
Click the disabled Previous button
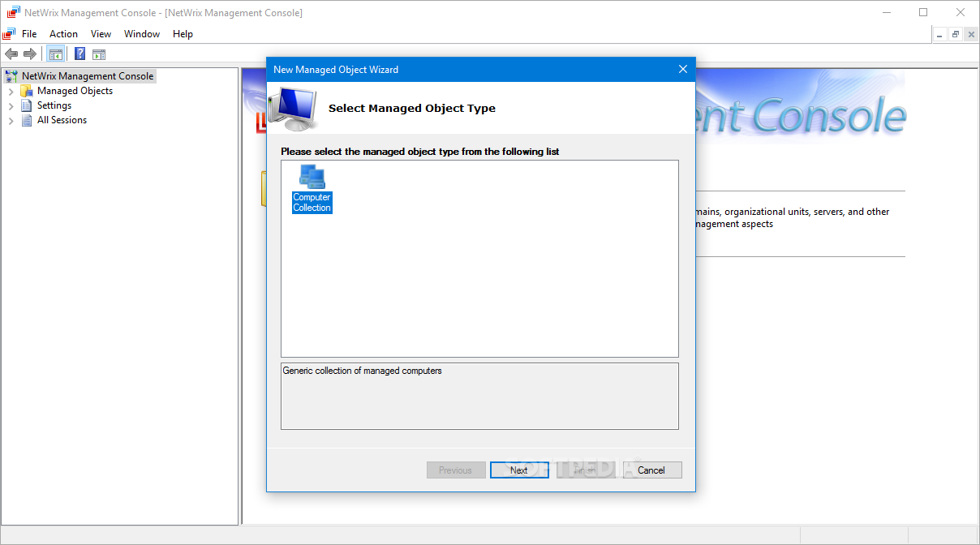pos(456,470)
